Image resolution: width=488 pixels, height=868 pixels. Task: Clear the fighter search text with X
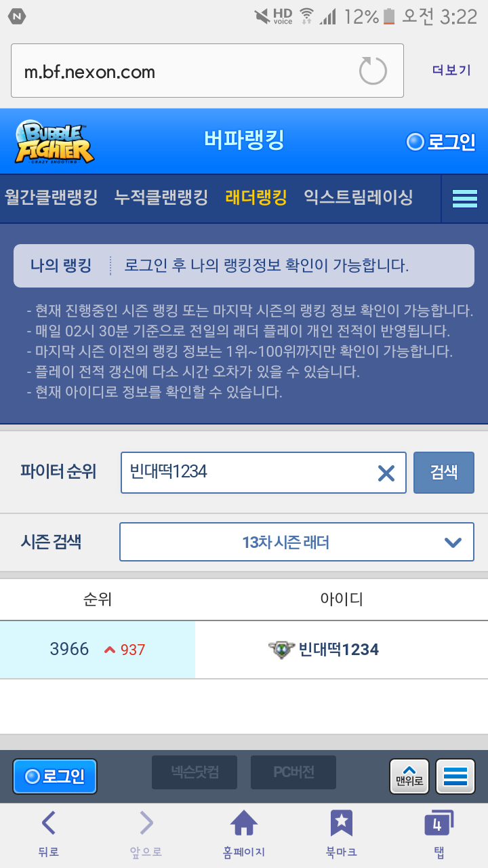point(386,473)
